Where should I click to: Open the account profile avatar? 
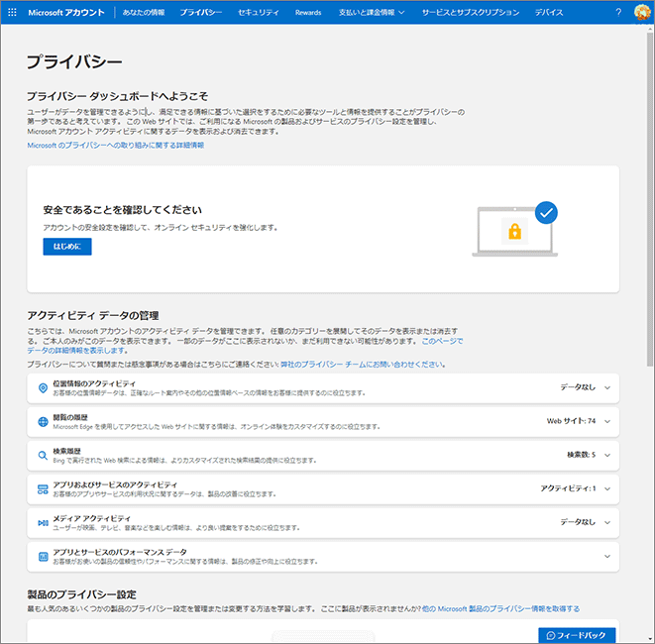pyautogui.click(x=642, y=12)
